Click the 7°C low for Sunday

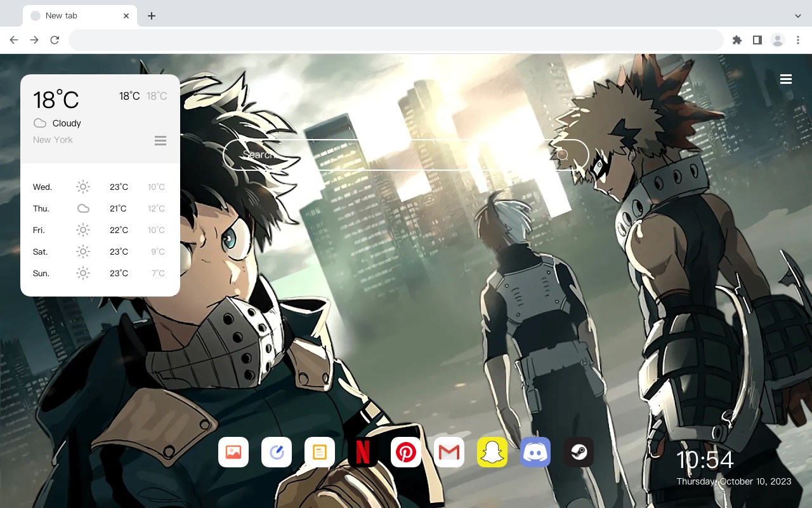[x=158, y=273]
